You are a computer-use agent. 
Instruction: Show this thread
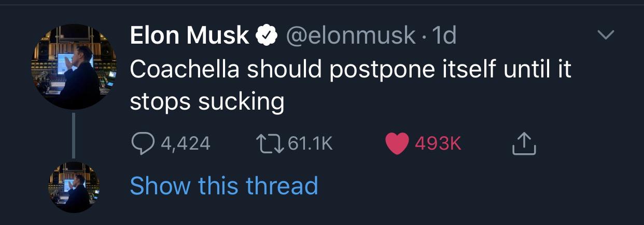click(x=223, y=186)
